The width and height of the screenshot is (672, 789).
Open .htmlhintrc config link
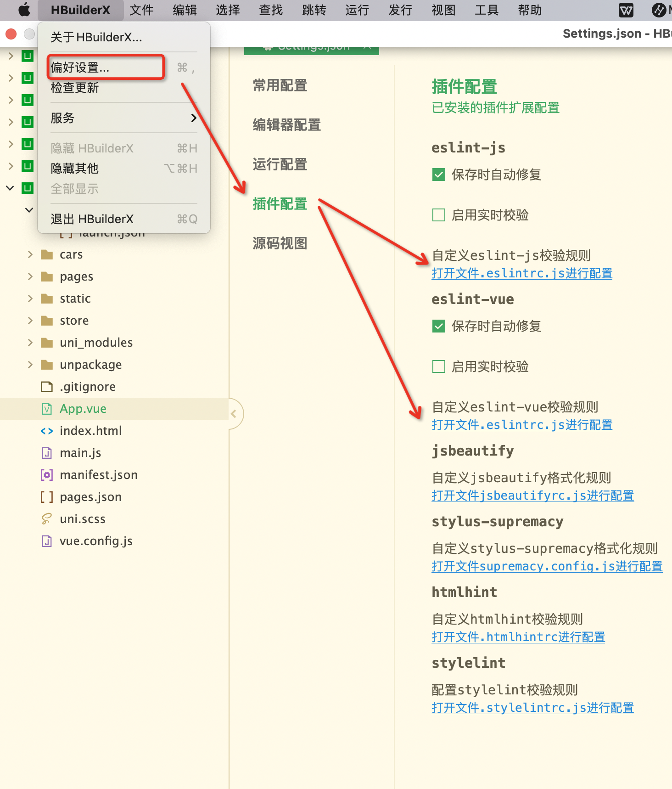point(518,637)
